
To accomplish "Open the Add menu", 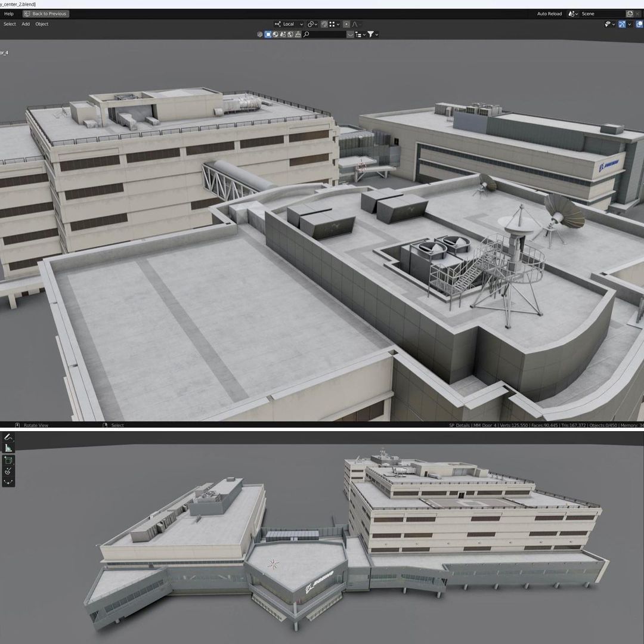I will [26, 24].
